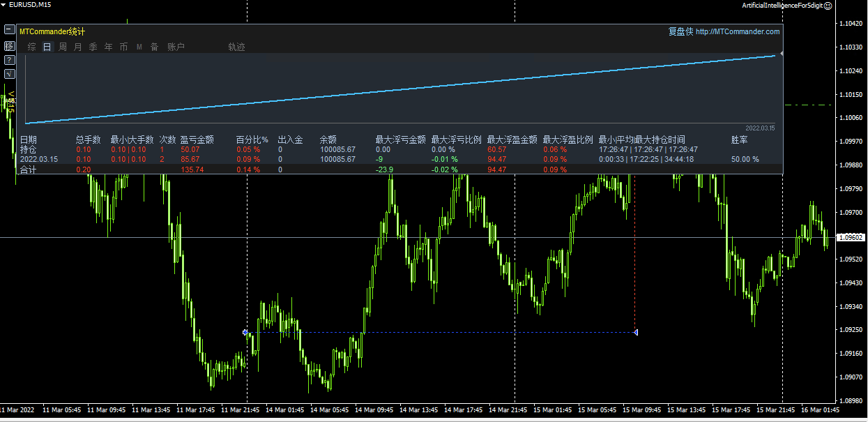
Task: Click the minimize panel minus icon
Action: (x=9, y=30)
